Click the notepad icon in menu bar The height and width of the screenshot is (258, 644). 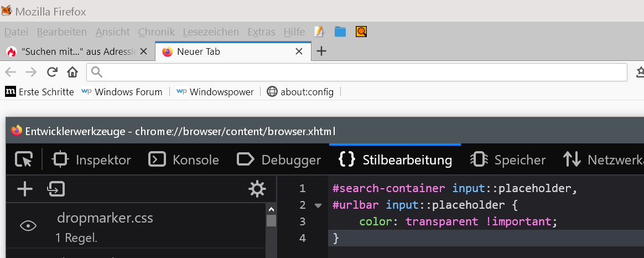click(319, 32)
